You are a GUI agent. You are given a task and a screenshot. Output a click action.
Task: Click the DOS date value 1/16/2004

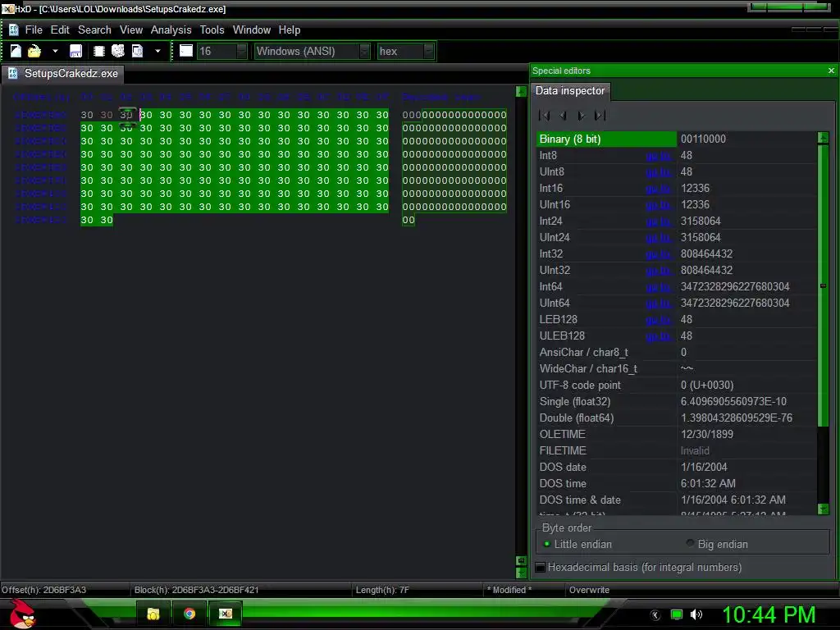tap(704, 467)
